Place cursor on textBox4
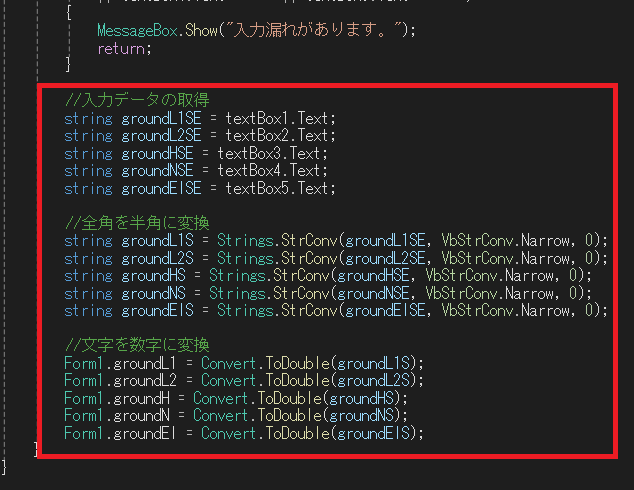This screenshot has height=490, width=634. point(252,171)
